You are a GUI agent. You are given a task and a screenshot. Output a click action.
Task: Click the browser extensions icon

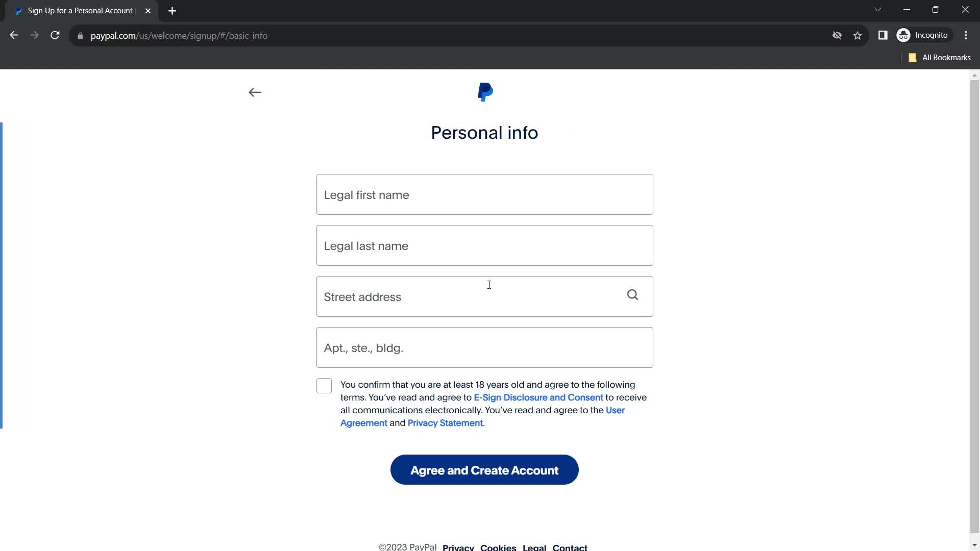[x=884, y=35]
